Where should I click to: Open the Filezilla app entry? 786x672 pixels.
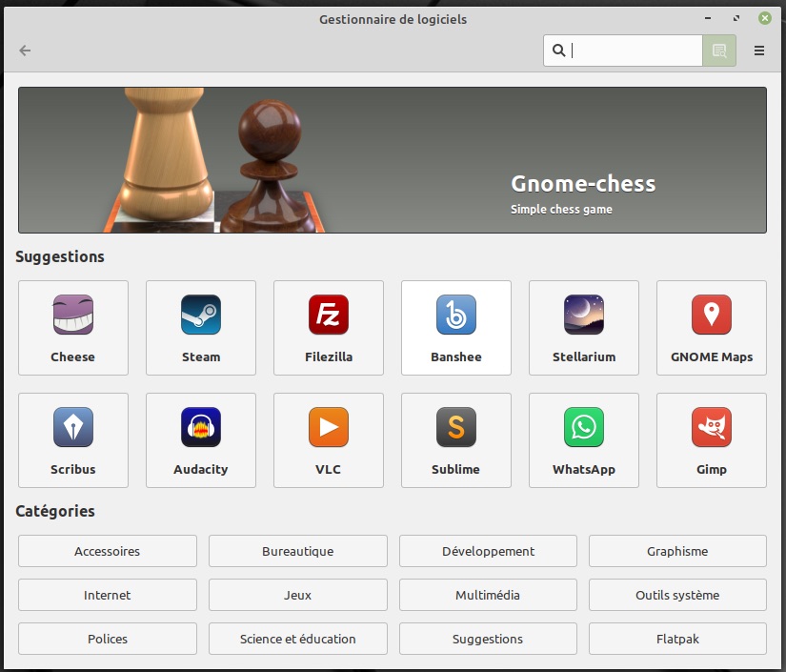click(329, 327)
